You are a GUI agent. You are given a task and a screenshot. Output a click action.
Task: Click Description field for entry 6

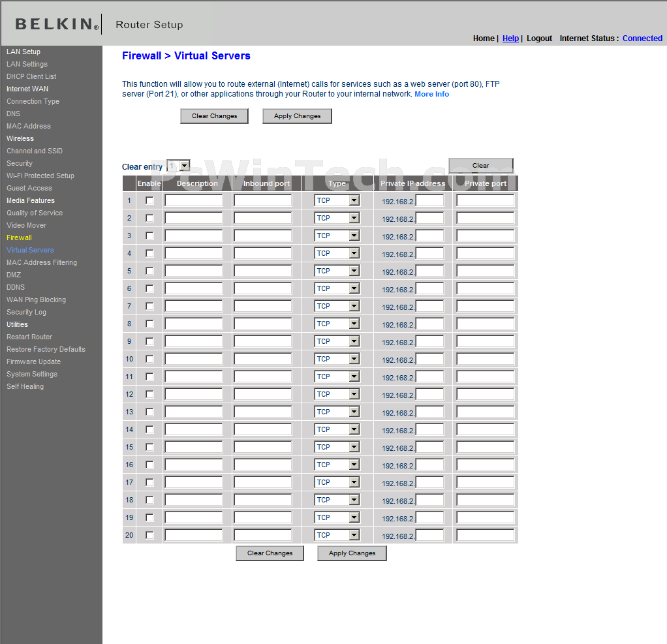(194, 288)
